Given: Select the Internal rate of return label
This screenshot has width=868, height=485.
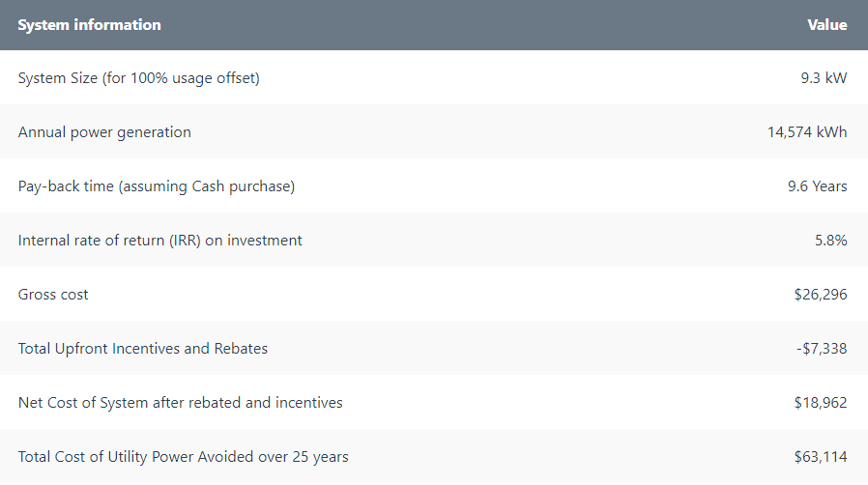Looking at the screenshot, I should (x=160, y=241).
